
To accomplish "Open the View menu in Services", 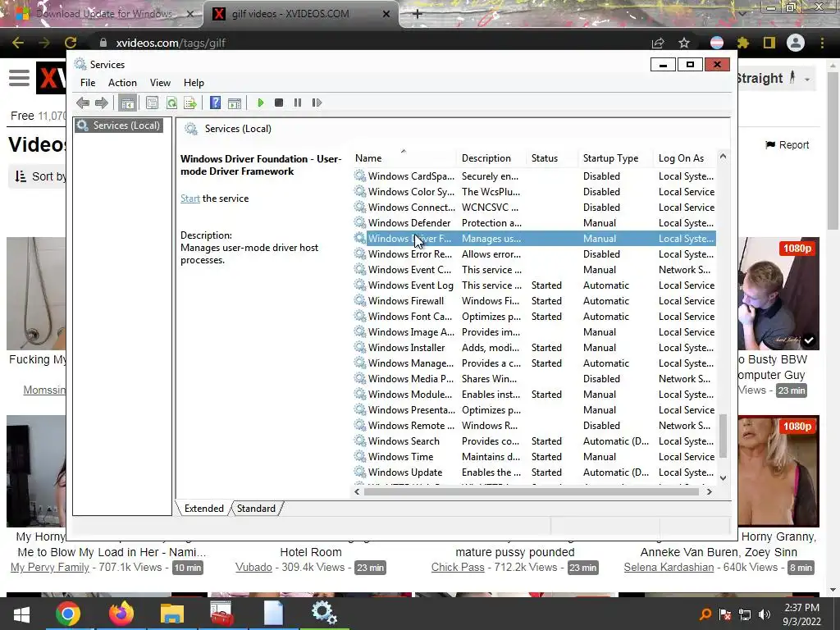I will click(x=160, y=83).
